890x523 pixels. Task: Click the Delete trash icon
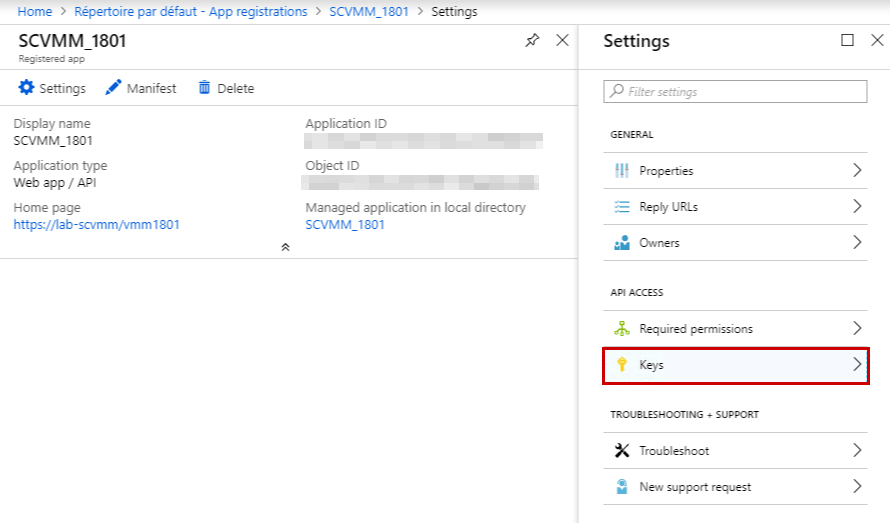tap(204, 87)
